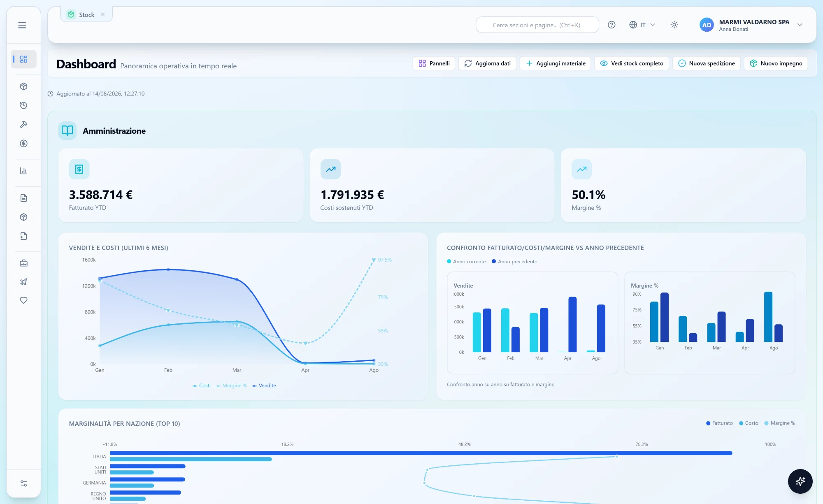Toggle the Vendite series in chart legend

[x=264, y=386]
